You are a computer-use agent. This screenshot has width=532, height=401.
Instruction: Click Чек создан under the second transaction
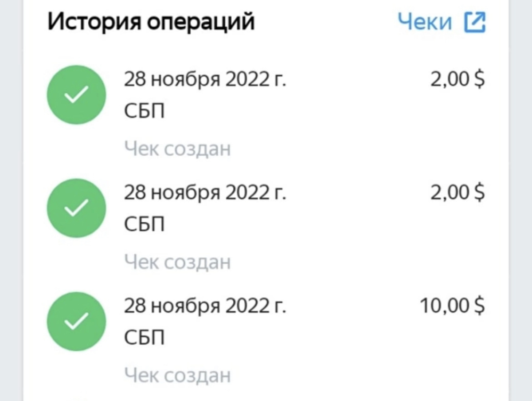[x=178, y=262]
